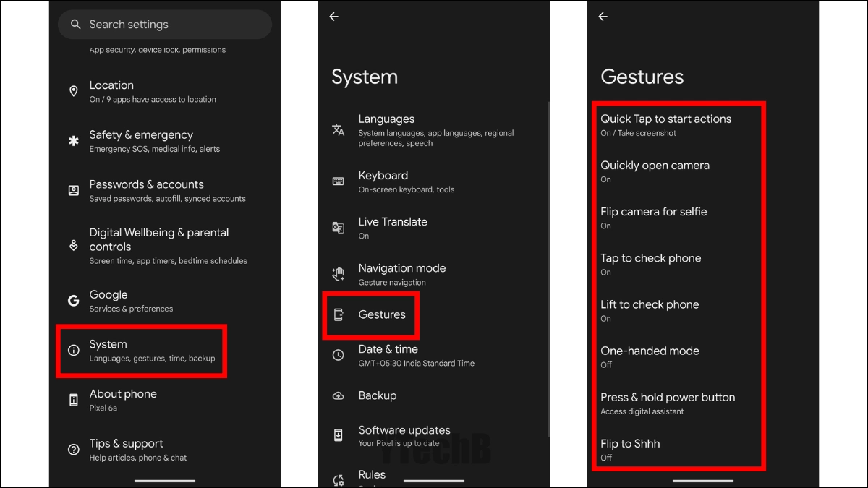Go back from the Gestures screen

603,17
